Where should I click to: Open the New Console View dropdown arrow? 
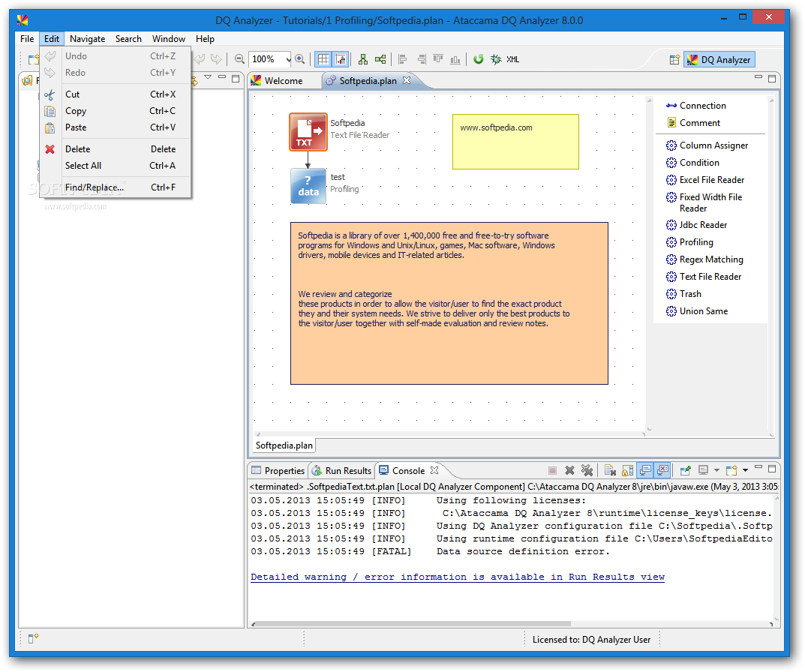click(745, 469)
